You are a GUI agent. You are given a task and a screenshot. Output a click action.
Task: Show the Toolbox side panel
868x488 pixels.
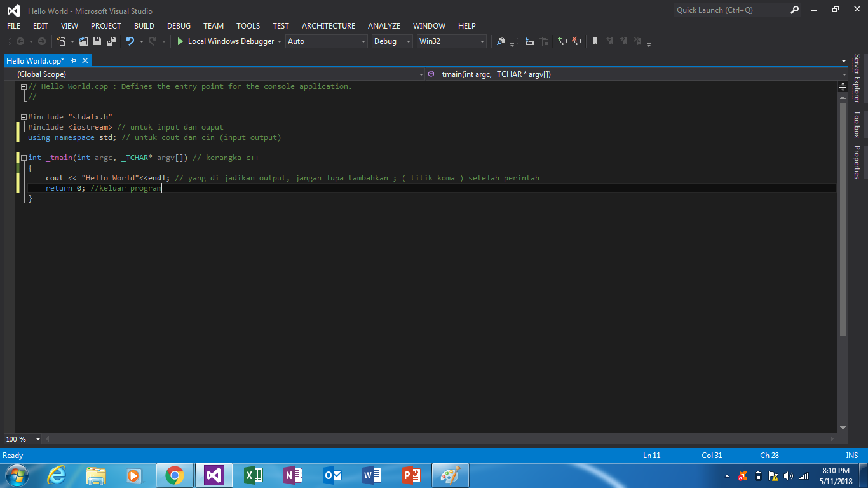point(857,125)
